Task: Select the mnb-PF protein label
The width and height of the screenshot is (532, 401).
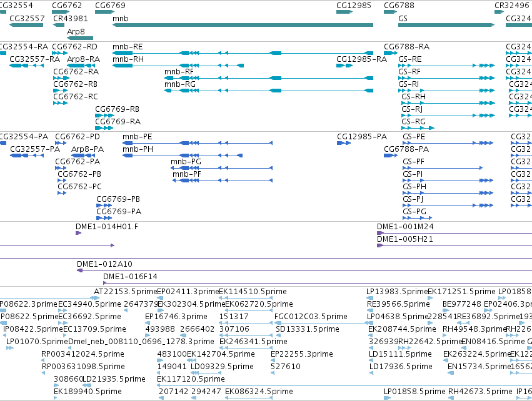Action: 187,174
